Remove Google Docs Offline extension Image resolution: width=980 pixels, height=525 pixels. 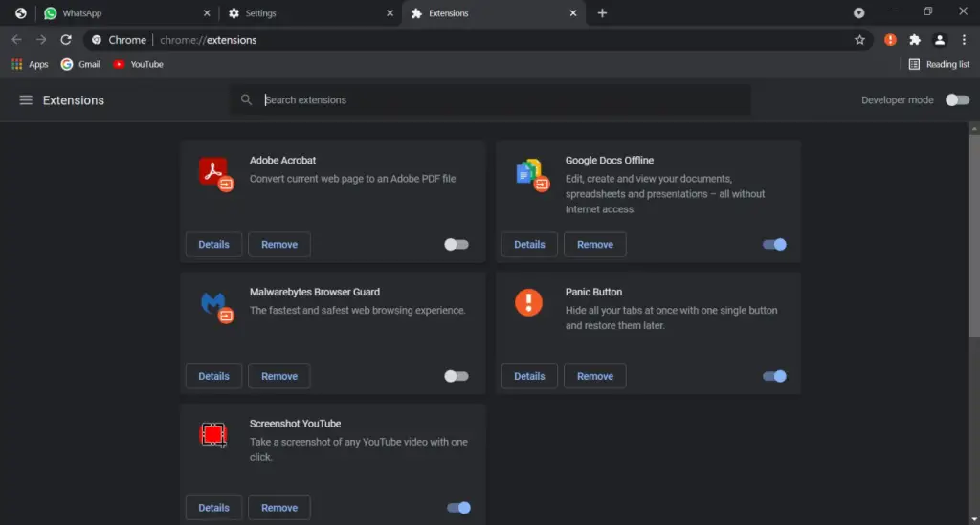pos(595,245)
